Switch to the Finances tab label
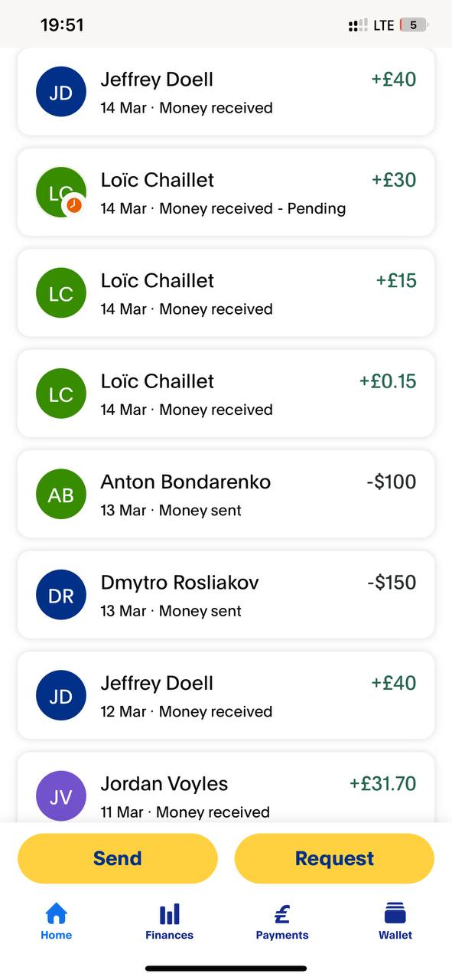Viewport: 452px width, 980px height. click(x=169, y=935)
